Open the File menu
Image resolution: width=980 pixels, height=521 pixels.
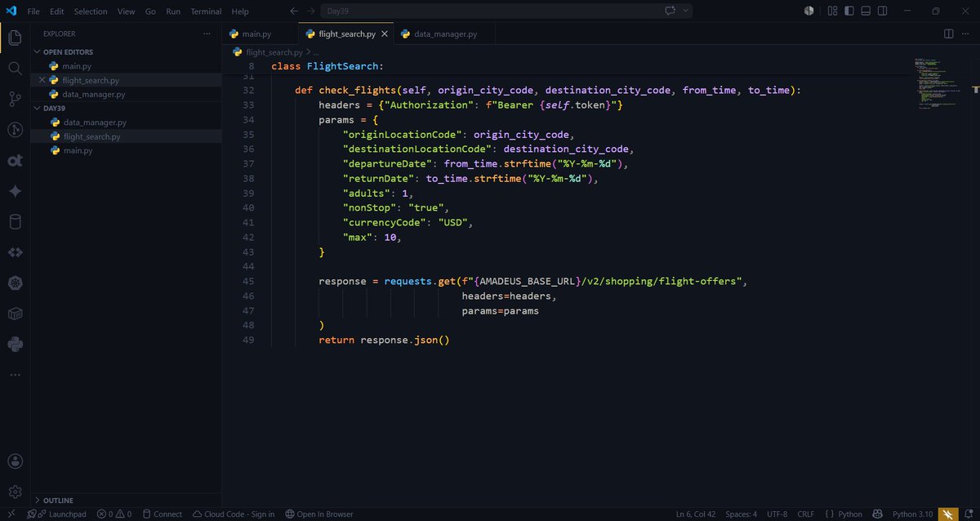pos(33,11)
